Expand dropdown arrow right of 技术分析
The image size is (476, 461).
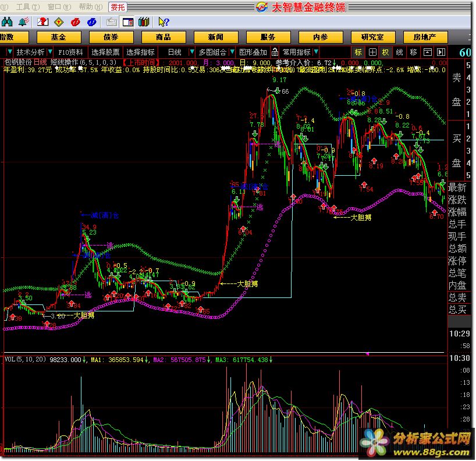pos(50,52)
